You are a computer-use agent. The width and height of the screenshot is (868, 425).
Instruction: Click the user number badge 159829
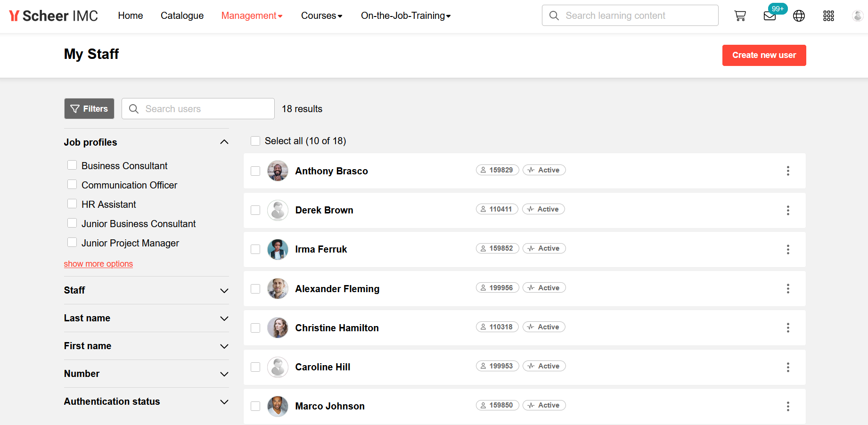click(497, 170)
